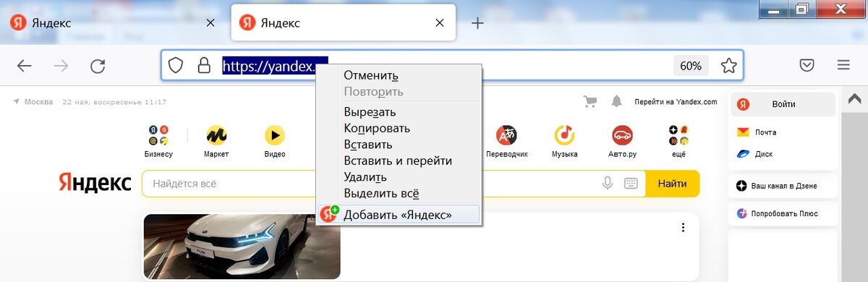Open the shopping cart icon
This screenshot has height=282, width=868.
(x=590, y=101)
